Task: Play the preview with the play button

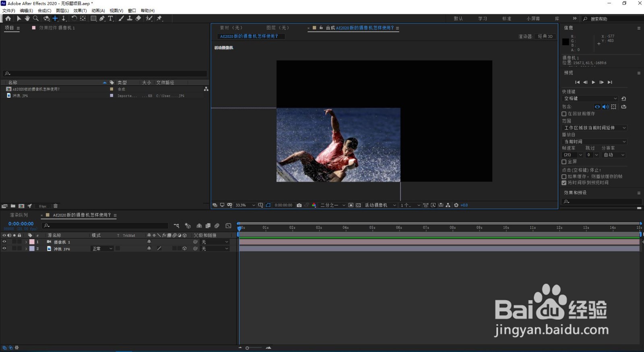Action: point(593,82)
